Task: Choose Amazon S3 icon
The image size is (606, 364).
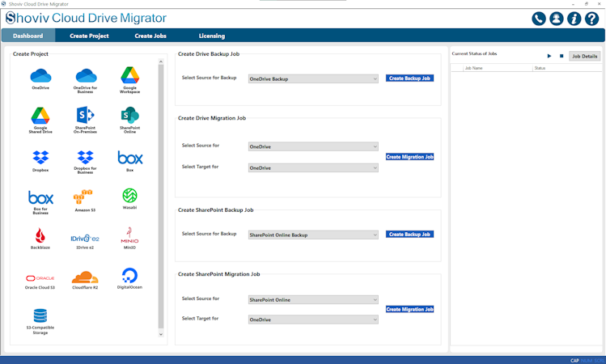Action: [x=83, y=197]
